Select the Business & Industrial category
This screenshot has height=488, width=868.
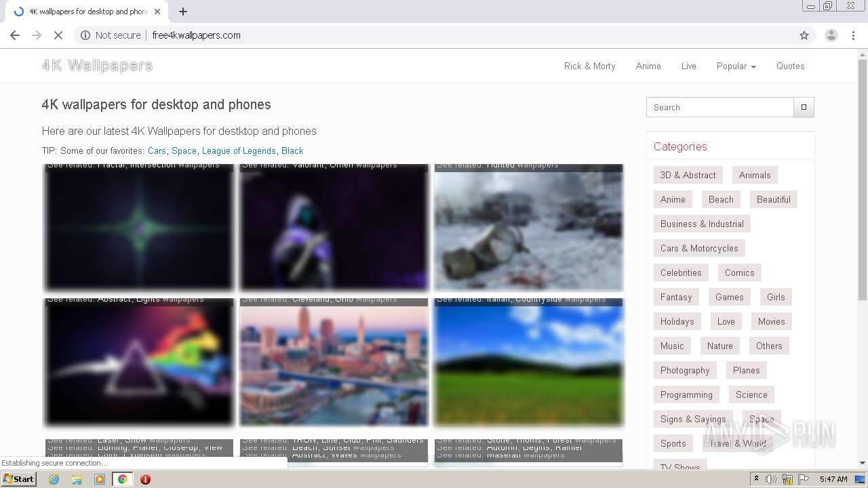pos(702,224)
